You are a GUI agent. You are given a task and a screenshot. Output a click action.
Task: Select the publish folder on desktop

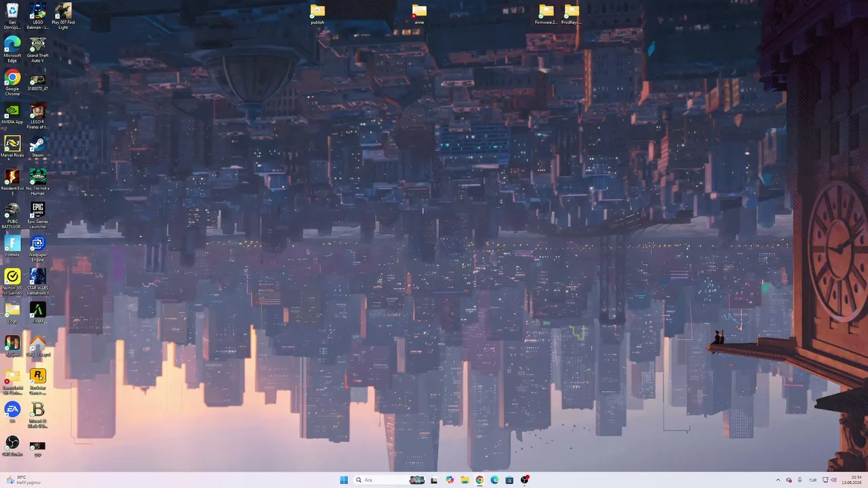[317, 14]
